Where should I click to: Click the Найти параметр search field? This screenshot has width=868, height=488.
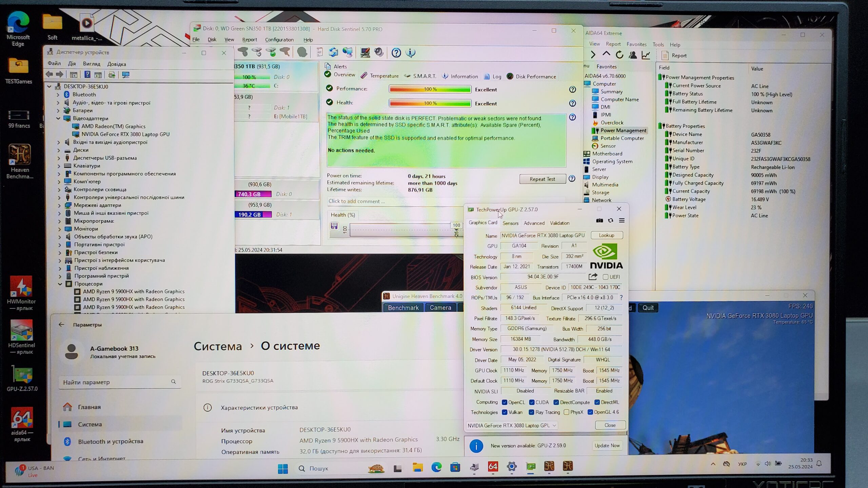coord(115,382)
